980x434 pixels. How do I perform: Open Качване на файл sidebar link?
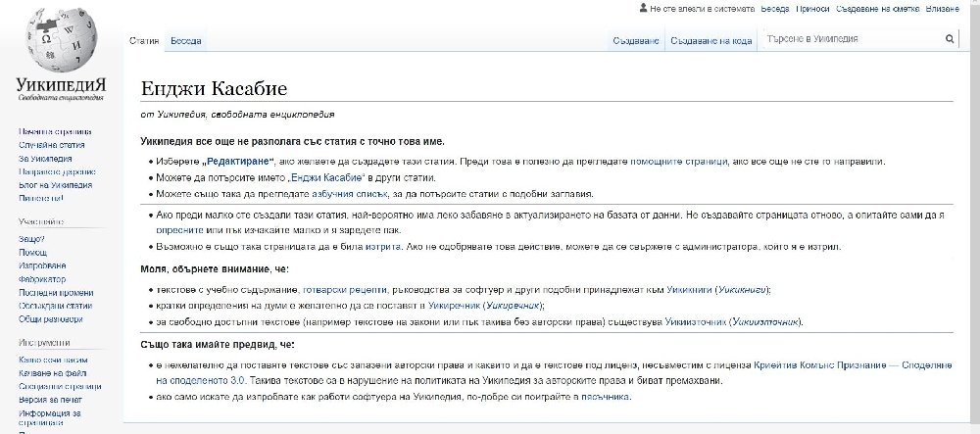click(53, 373)
